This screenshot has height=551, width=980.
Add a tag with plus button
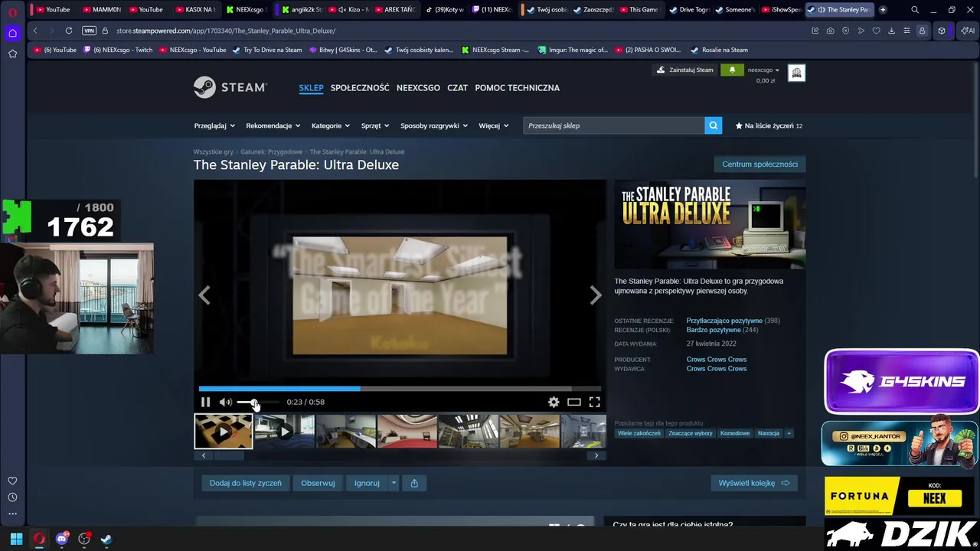[789, 433]
